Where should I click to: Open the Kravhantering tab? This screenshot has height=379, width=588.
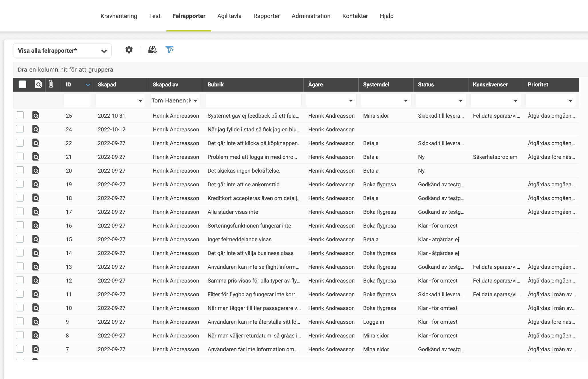point(119,16)
